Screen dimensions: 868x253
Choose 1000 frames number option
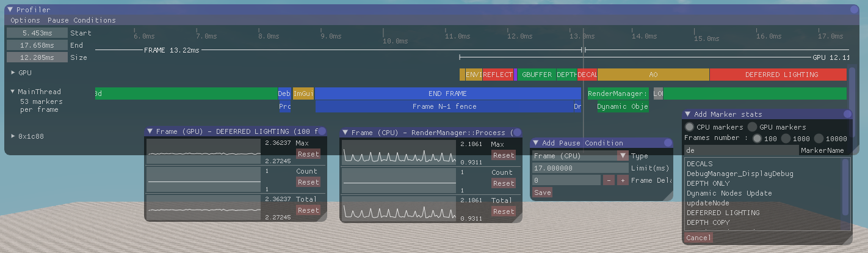click(786, 139)
